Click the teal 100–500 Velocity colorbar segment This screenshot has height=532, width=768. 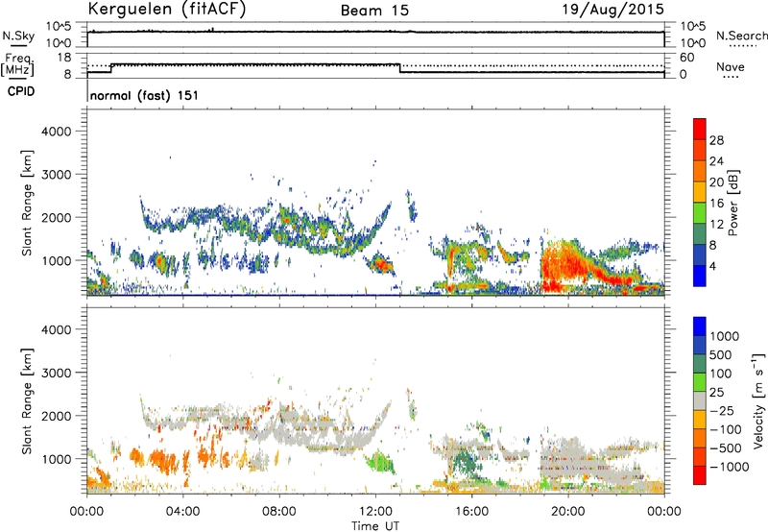click(x=700, y=364)
